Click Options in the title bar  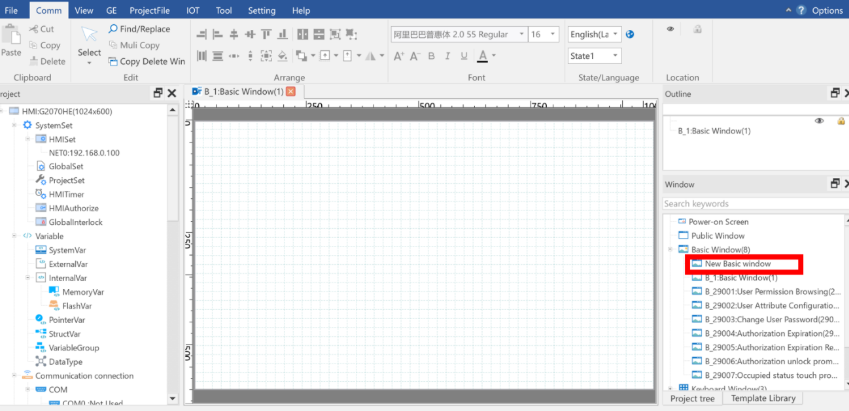(x=827, y=10)
